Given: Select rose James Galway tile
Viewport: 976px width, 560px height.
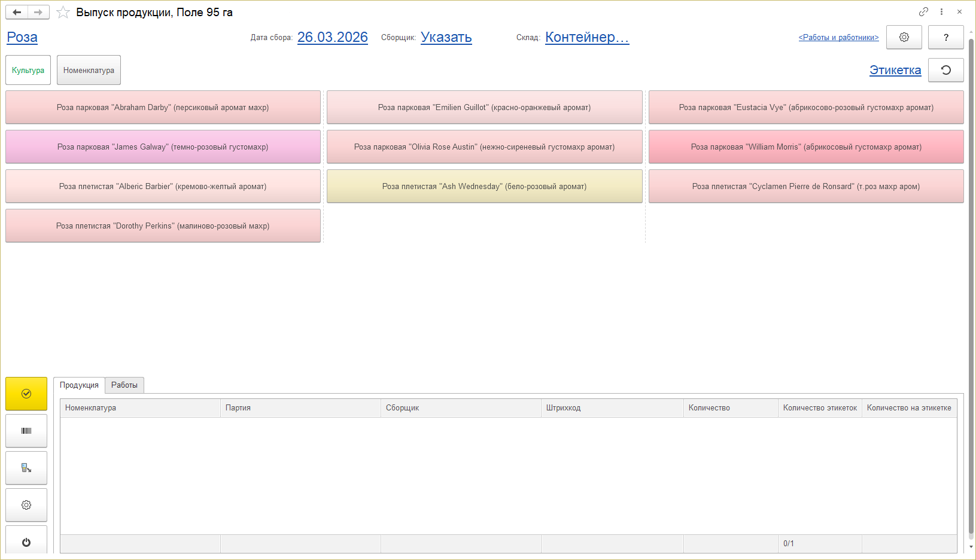Looking at the screenshot, I should (163, 147).
